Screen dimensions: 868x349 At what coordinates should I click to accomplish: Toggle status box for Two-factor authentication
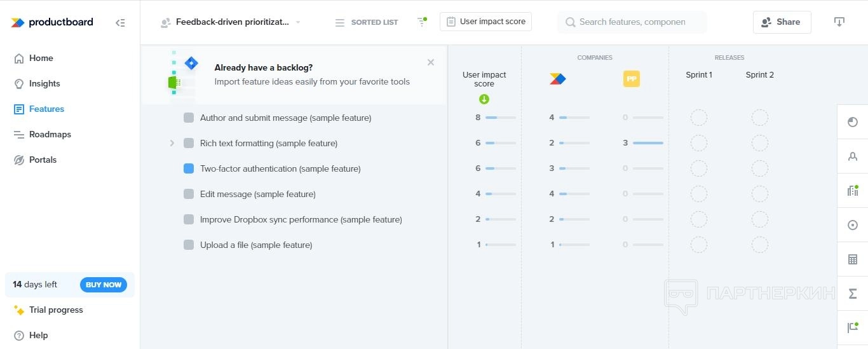tap(189, 168)
